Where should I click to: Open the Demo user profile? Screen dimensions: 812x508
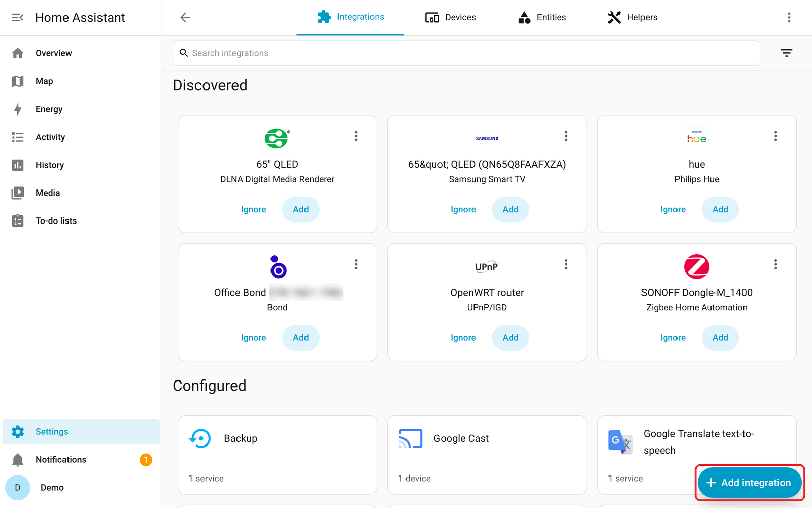tap(81, 488)
